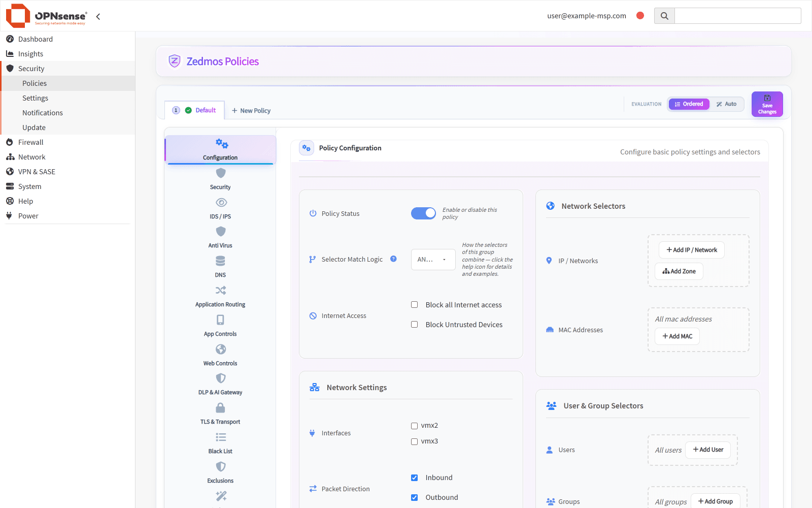This screenshot has width=812, height=508.
Task: Open the DNS database section
Action: tap(220, 267)
